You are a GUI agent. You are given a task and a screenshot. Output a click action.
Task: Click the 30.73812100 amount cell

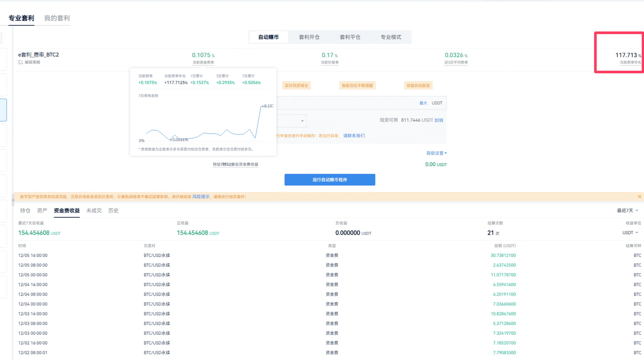tap(503, 255)
